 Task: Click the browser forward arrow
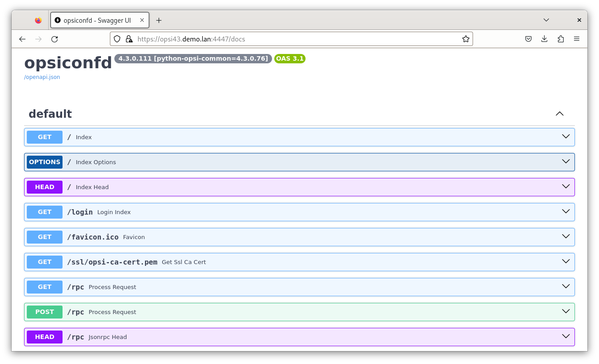click(38, 39)
